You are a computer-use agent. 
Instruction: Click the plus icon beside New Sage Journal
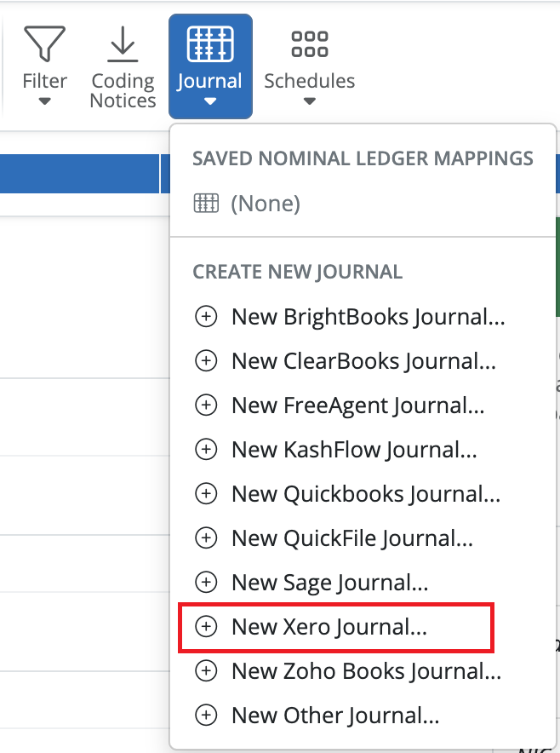pyautogui.click(x=206, y=583)
